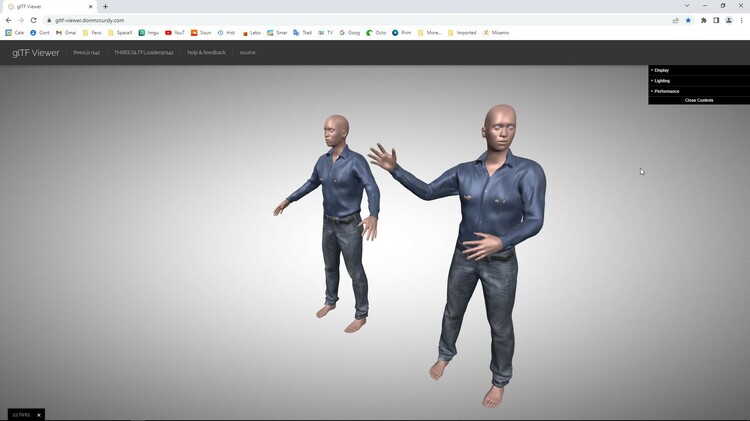Click the THREE.GLTFLoader version link
Image resolution: width=750 pixels, height=421 pixels.
tap(143, 52)
